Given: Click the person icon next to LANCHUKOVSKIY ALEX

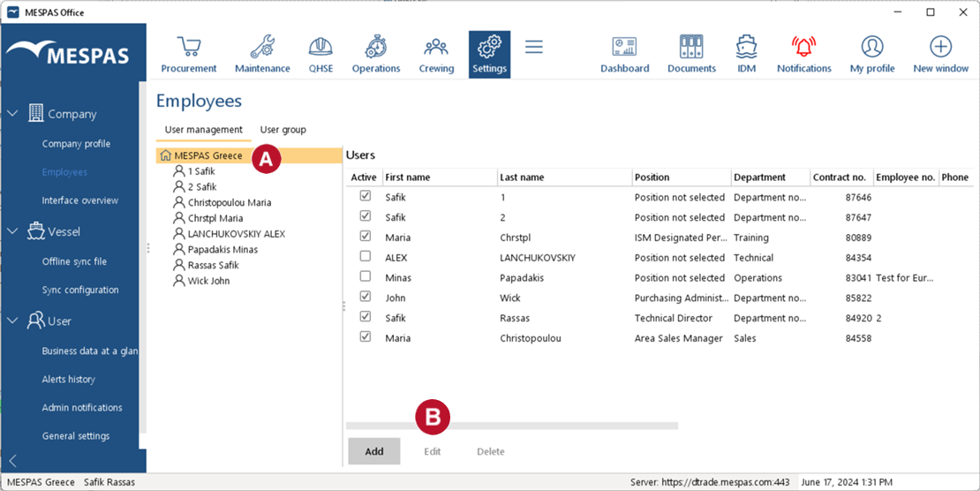Looking at the screenshot, I should 179,234.
